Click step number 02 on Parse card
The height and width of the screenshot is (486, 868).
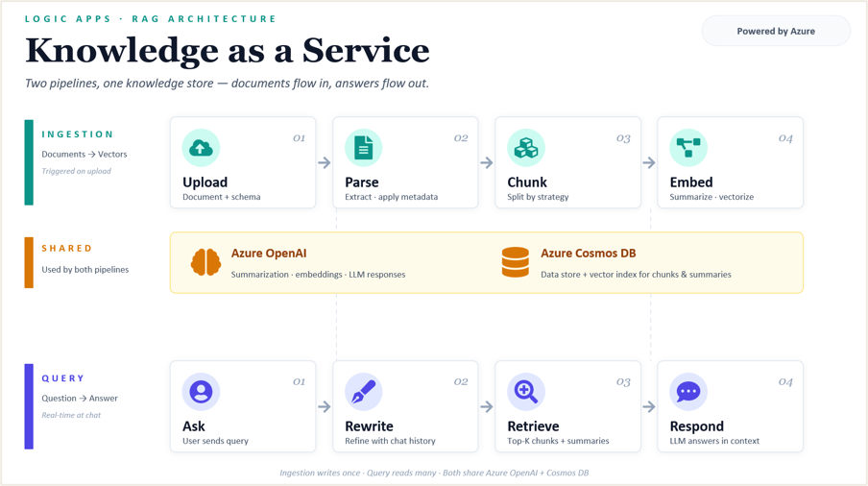pos(461,138)
